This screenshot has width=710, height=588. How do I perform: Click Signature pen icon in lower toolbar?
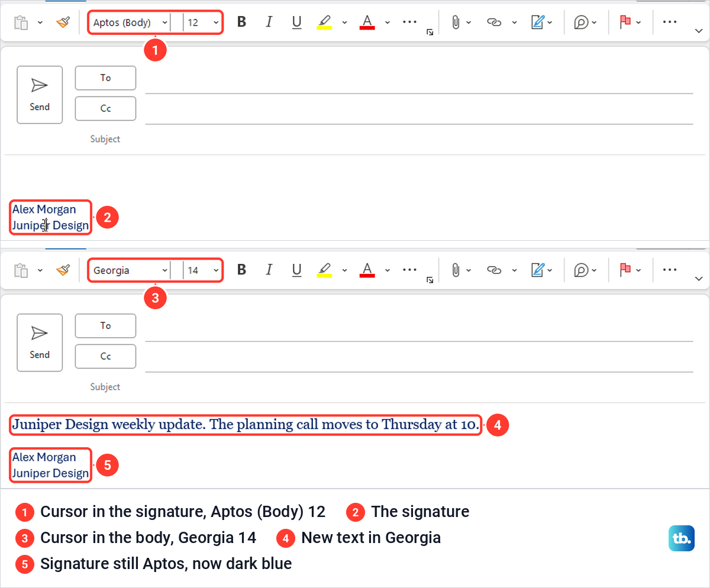(537, 270)
